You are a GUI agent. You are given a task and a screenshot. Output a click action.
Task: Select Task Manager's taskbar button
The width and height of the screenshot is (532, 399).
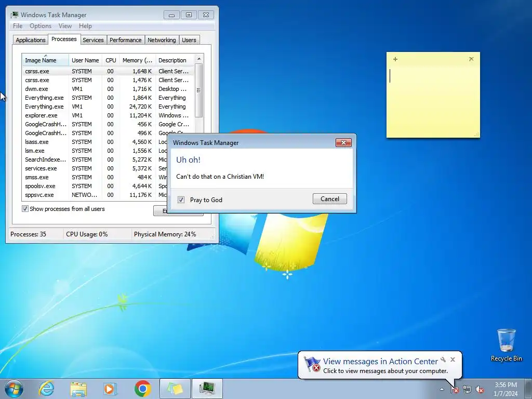click(x=207, y=389)
